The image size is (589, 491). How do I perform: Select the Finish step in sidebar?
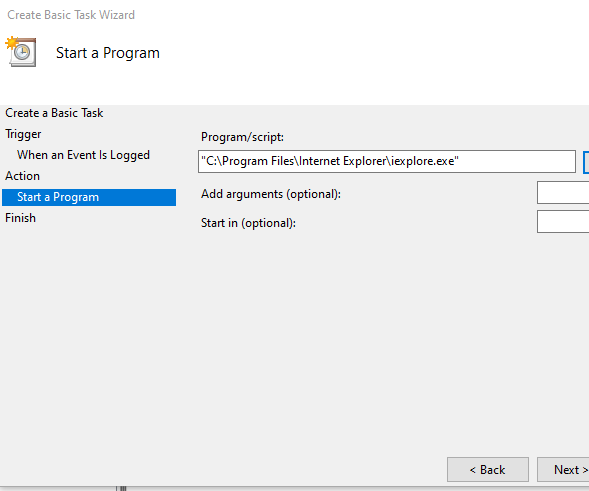pyautogui.click(x=21, y=218)
